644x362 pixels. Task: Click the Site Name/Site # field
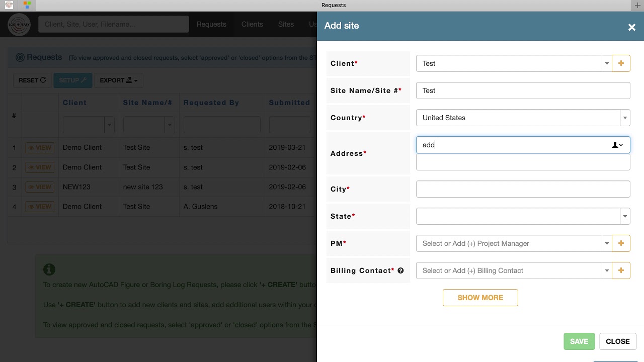pos(523,90)
